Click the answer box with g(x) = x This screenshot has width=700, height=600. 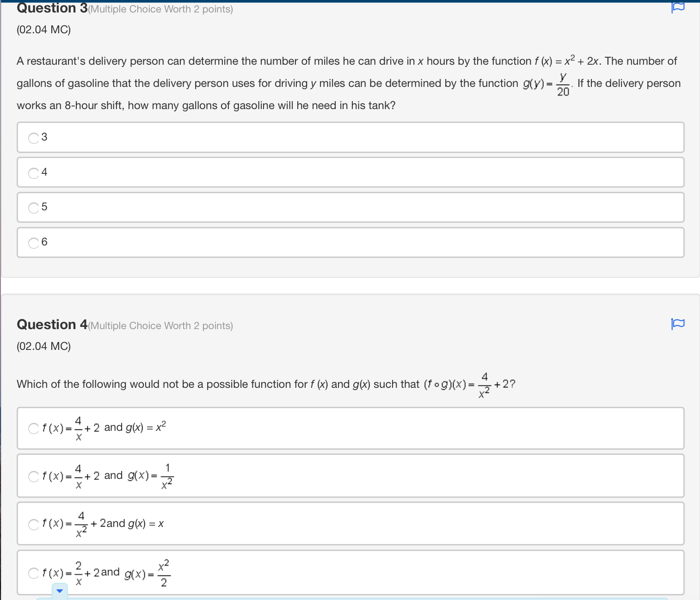[350, 524]
